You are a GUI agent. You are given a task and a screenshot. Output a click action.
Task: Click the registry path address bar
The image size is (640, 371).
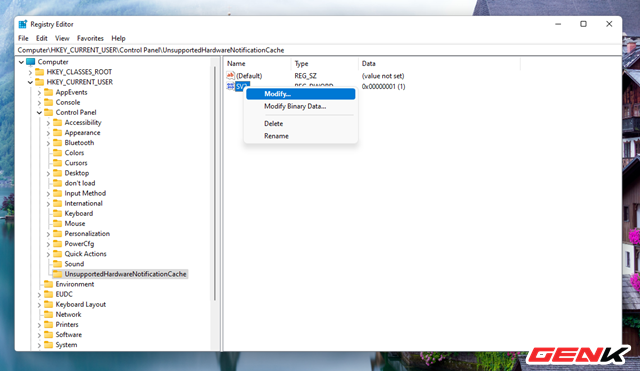point(319,50)
